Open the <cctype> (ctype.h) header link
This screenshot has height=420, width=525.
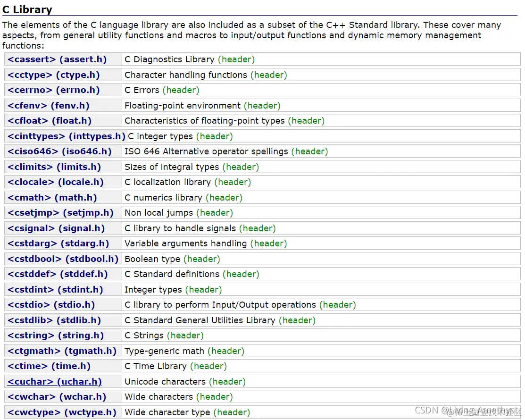click(54, 75)
